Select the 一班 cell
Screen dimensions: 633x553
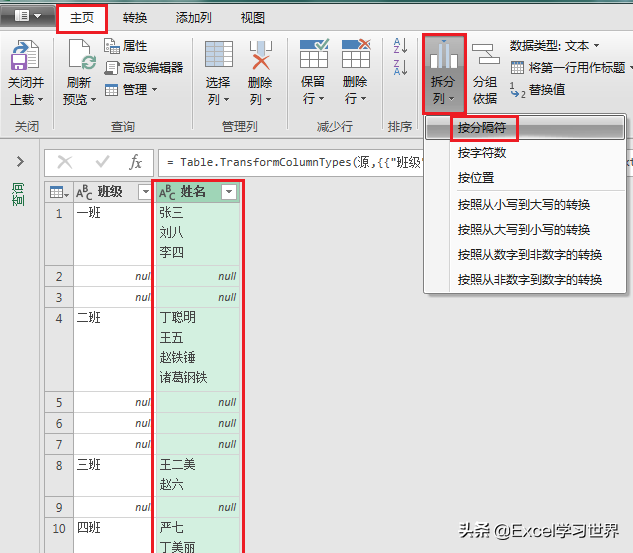(x=113, y=234)
